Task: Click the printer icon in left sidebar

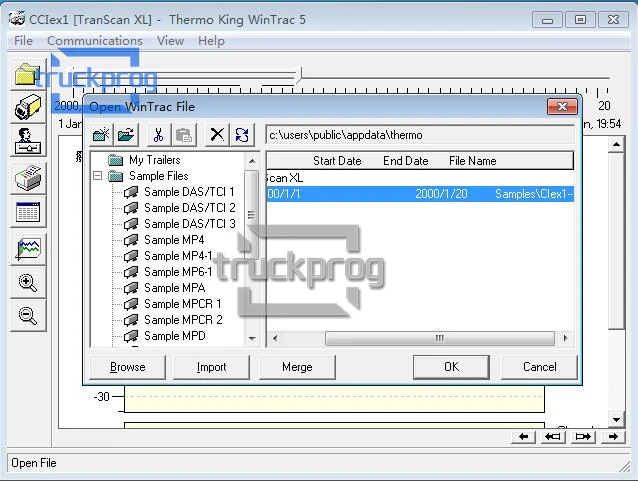Action: tap(28, 178)
